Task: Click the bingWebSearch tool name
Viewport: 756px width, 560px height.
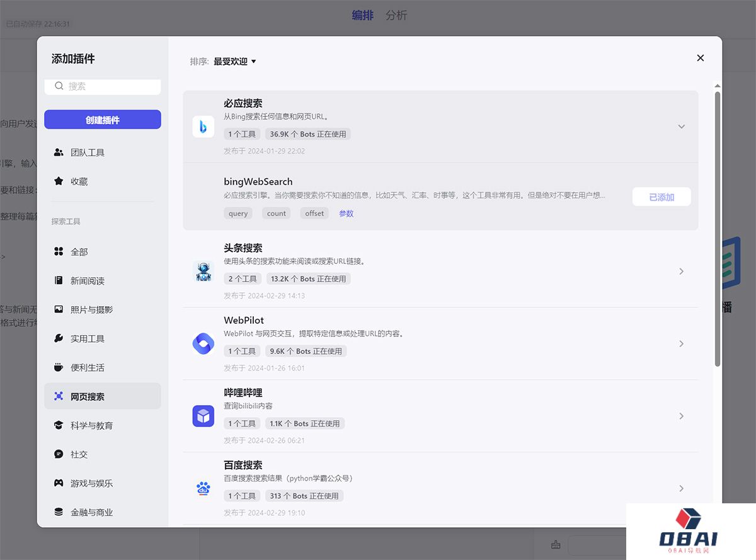Action: tap(258, 182)
